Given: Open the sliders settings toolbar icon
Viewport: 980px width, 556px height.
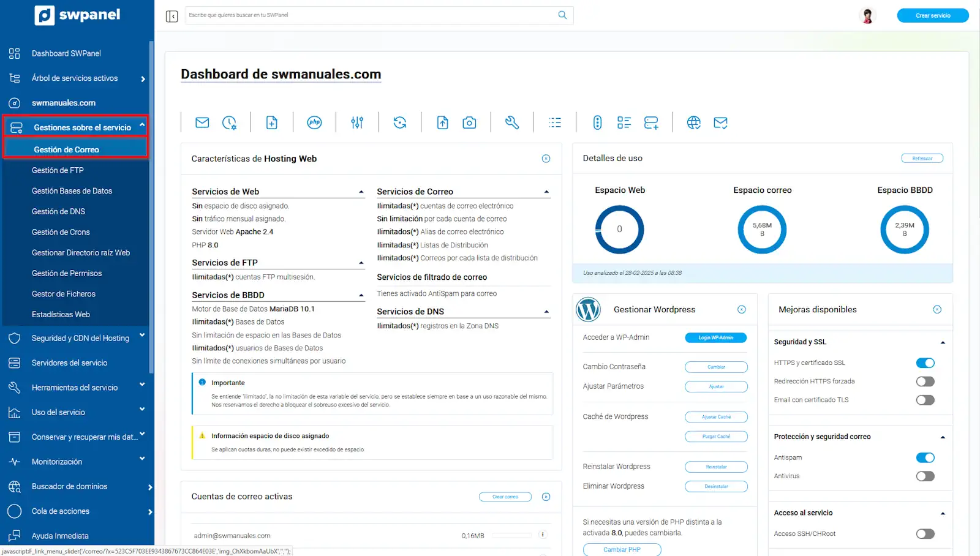Looking at the screenshot, I should [x=357, y=122].
